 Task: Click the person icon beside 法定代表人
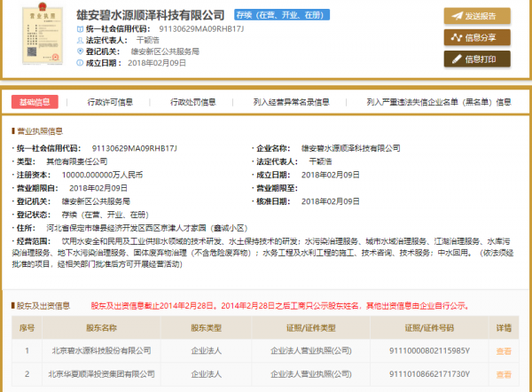point(80,41)
